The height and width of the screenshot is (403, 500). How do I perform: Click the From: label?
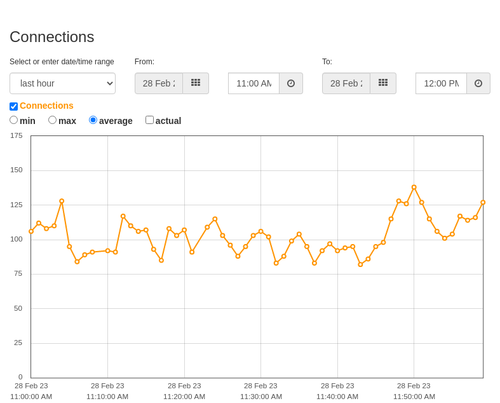pos(144,62)
